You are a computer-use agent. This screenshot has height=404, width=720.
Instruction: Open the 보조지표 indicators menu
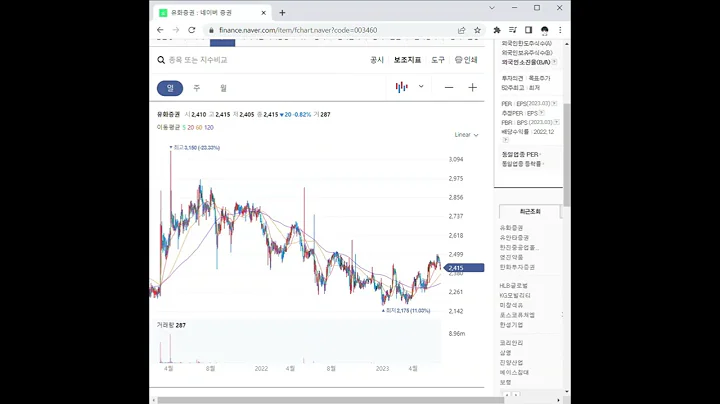[x=407, y=60]
